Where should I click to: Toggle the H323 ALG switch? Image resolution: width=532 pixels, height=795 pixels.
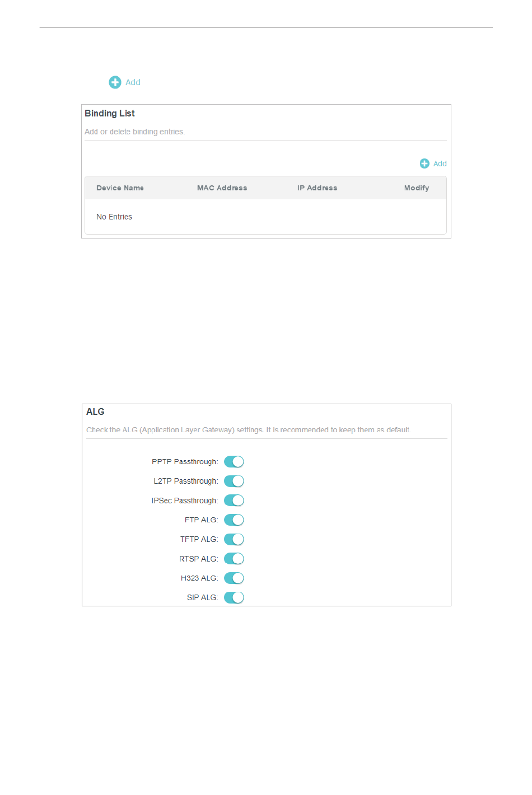coord(234,578)
